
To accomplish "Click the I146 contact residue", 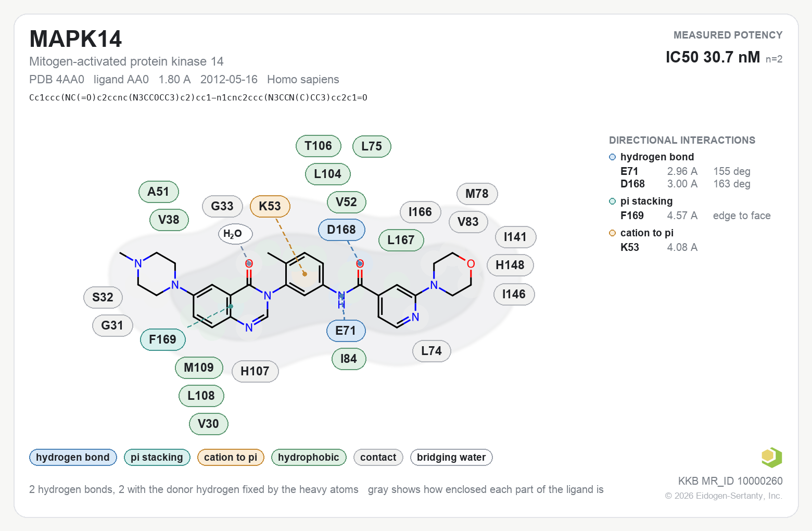I will [x=514, y=294].
